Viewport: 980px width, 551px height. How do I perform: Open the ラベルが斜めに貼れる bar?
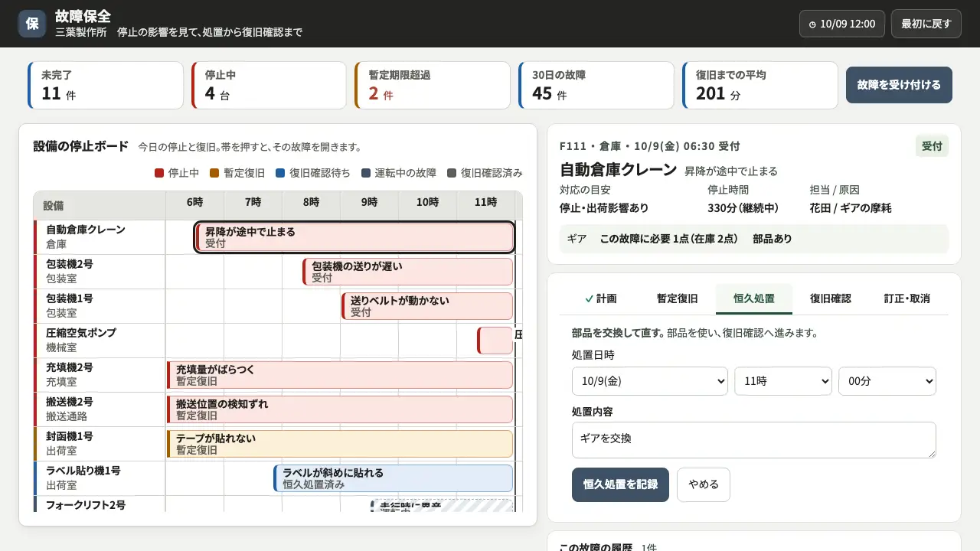tap(393, 478)
